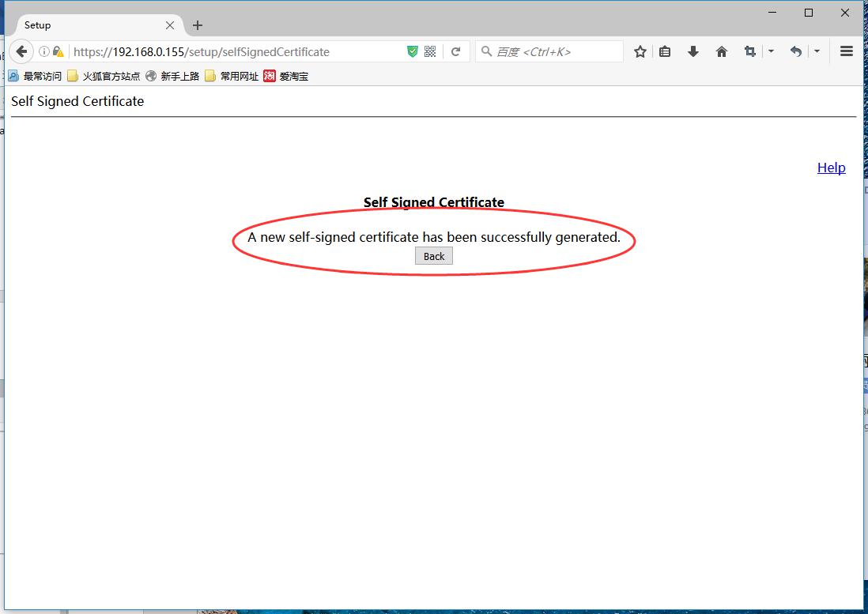Expand the undo closed tab dropdown arrow
The image size is (868, 614).
tap(817, 51)
